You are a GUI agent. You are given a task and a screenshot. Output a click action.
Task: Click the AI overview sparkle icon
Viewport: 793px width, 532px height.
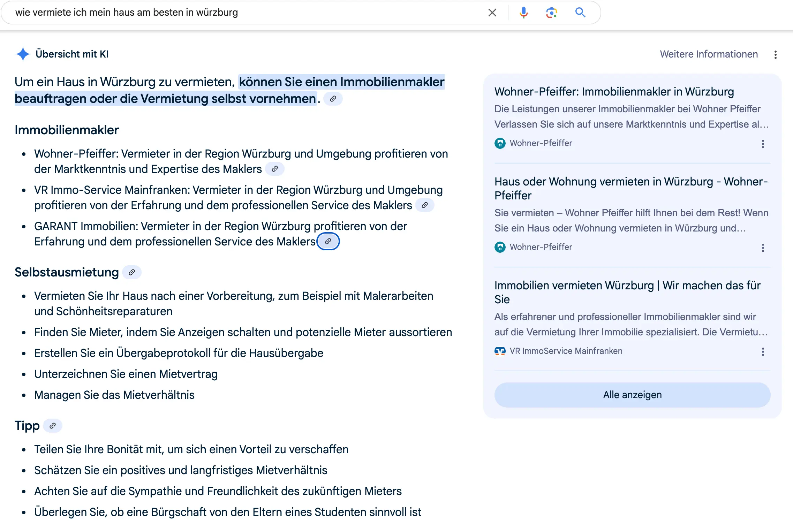[x=23, y=54]
